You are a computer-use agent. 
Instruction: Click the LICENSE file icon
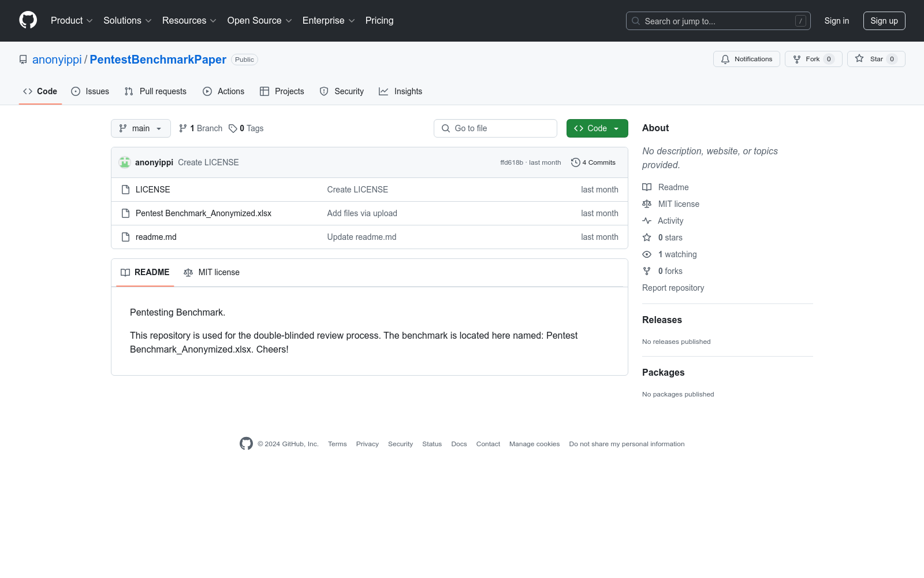pos(125,190)
